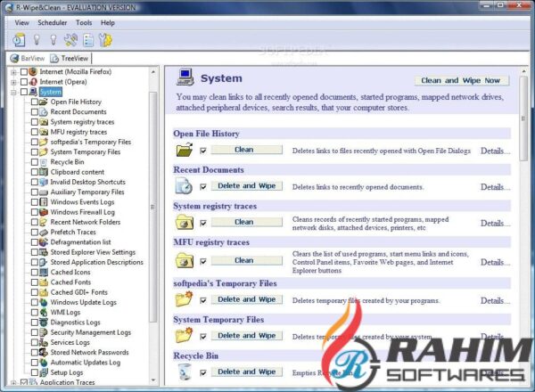
Task: Select Security Management Logs tree item
Action: 90,332
